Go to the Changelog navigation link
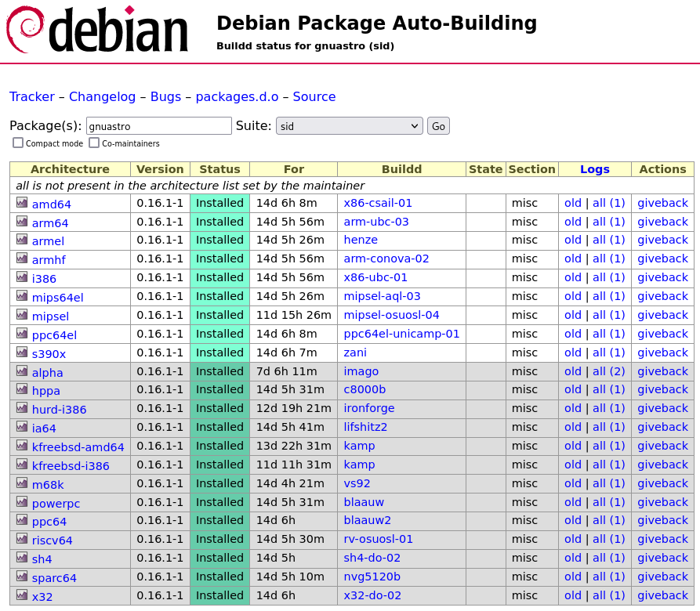 pos(100,97)
